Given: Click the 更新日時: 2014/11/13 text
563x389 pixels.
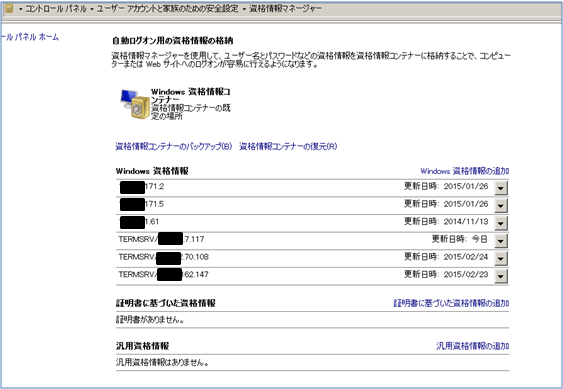Looking at the screenshot, I should pos(446,222).
